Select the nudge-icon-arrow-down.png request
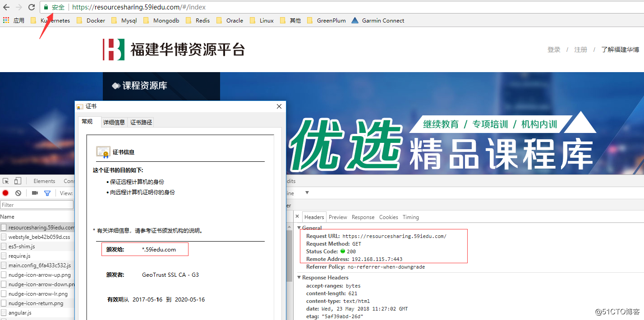The width and height of the screenshot is (644, 320). coord(37,284)
